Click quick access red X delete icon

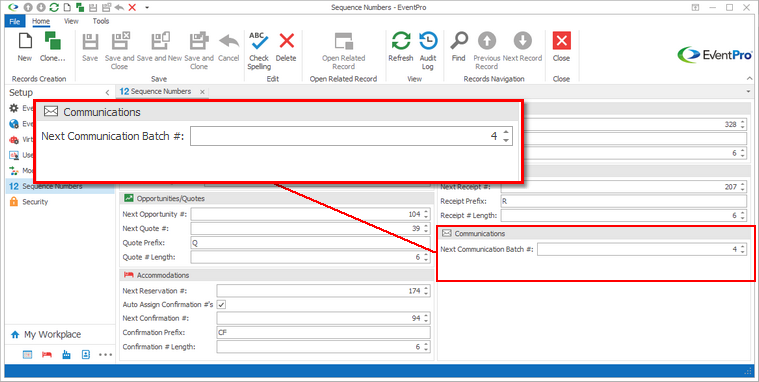132,7
